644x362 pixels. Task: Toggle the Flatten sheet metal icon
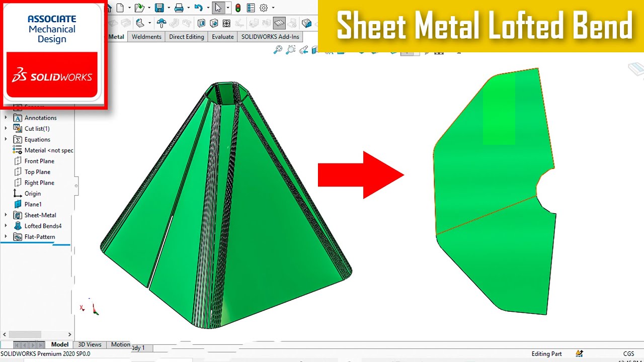coord(279,23)
